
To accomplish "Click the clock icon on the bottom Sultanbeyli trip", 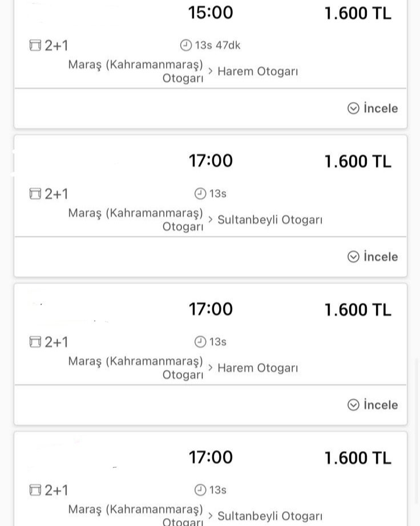I will click(x=200, y=490).
